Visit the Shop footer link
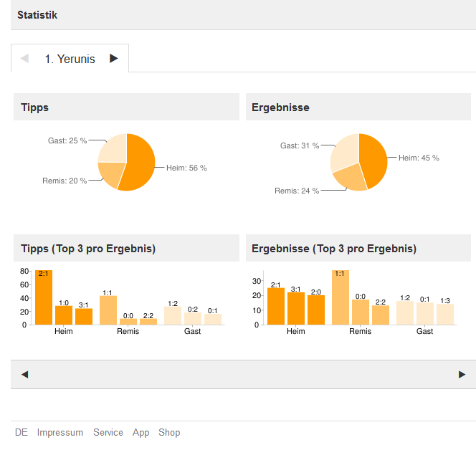 pos(169,433)
